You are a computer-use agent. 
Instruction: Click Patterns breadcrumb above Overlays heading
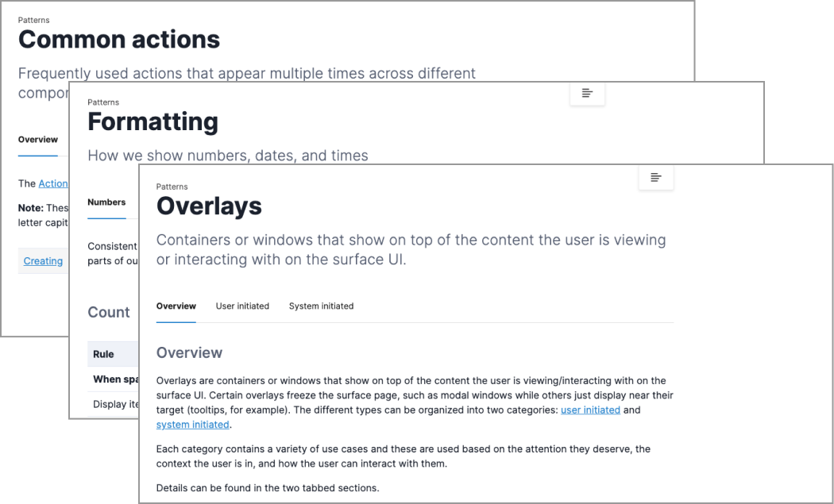[x=172, y=187]
